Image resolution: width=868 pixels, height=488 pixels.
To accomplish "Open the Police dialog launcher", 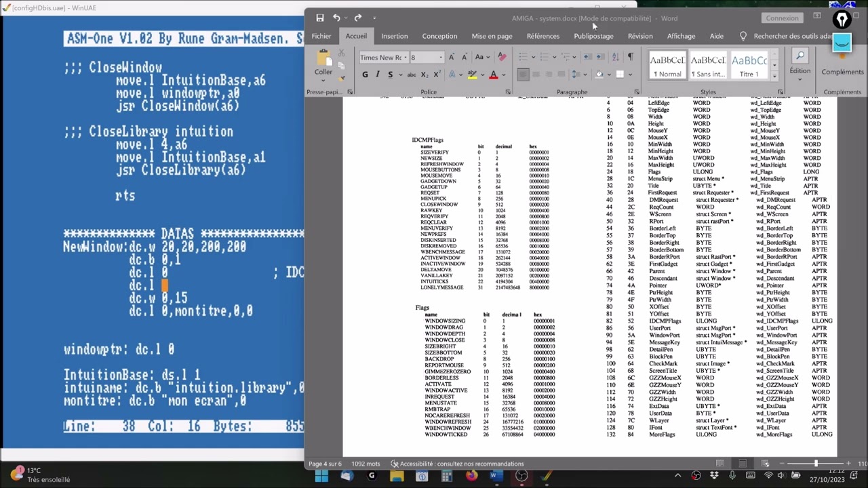I will coord(508,92).
